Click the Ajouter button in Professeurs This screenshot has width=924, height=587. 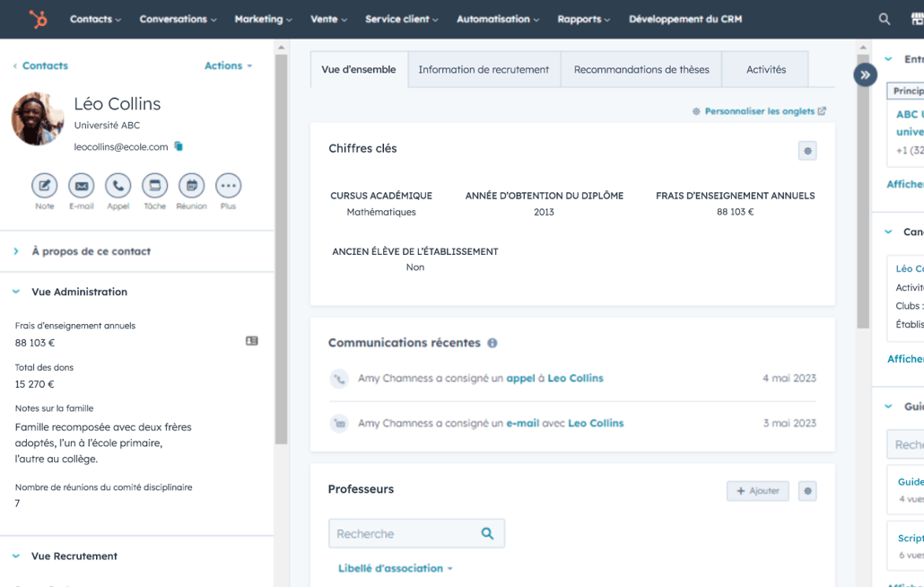757,491
